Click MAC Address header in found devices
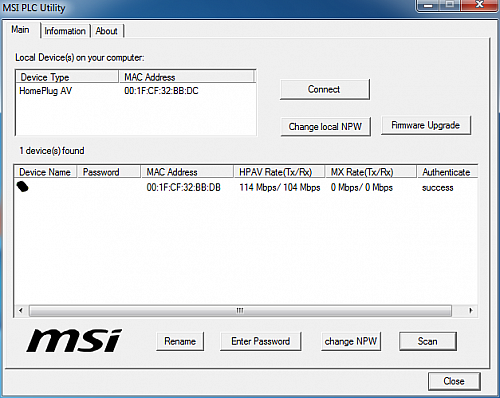Viewport: 500px width, 398px height. pos(187,172)
